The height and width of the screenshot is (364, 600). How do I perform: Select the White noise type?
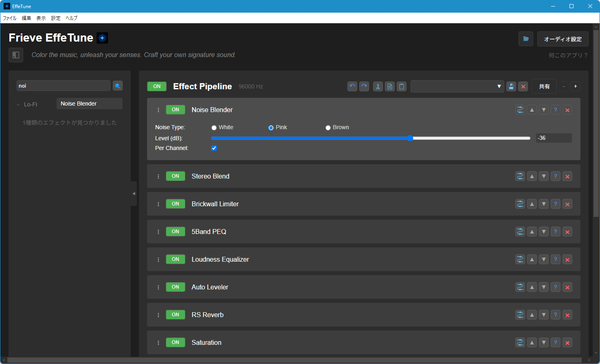point(214,128)
